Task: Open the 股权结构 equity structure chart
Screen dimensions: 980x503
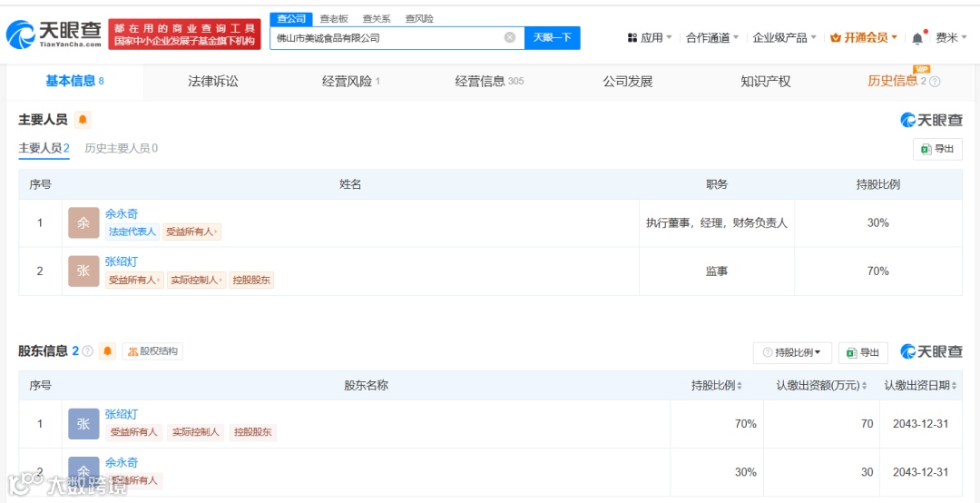Action: point(152,351)
